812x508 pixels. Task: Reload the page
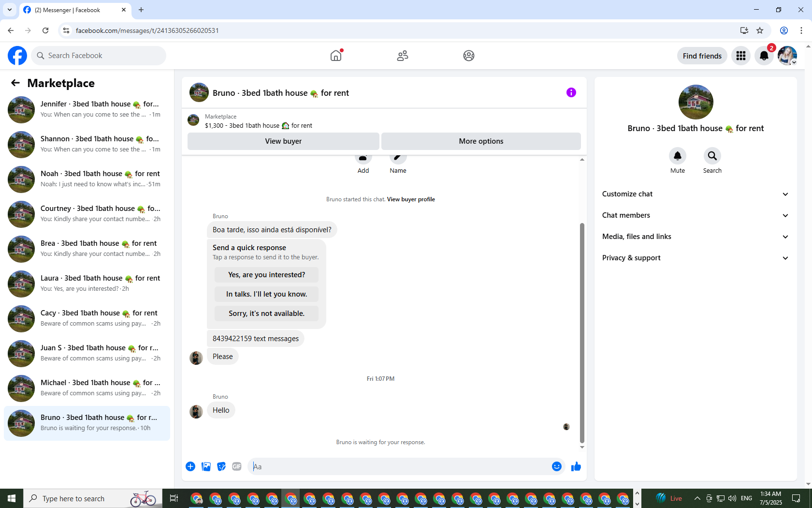tap(45, 30)
